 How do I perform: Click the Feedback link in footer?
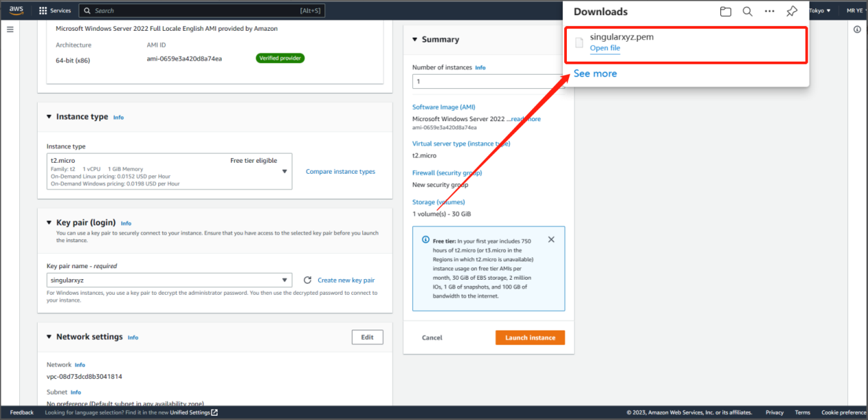tap(21, 412)
